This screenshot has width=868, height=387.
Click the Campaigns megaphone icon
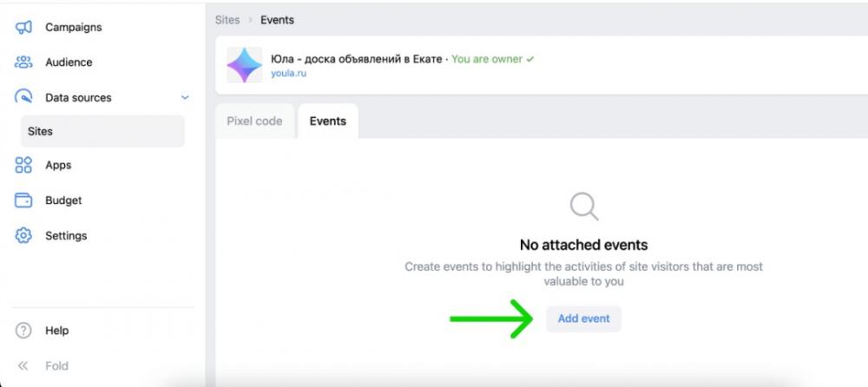click(x=23, y=27)
